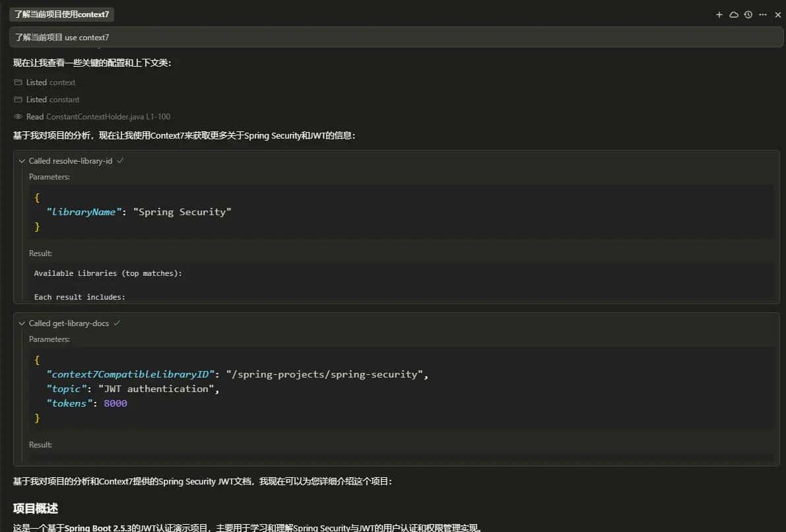Click the cloud icon in header

coord(733,15)
